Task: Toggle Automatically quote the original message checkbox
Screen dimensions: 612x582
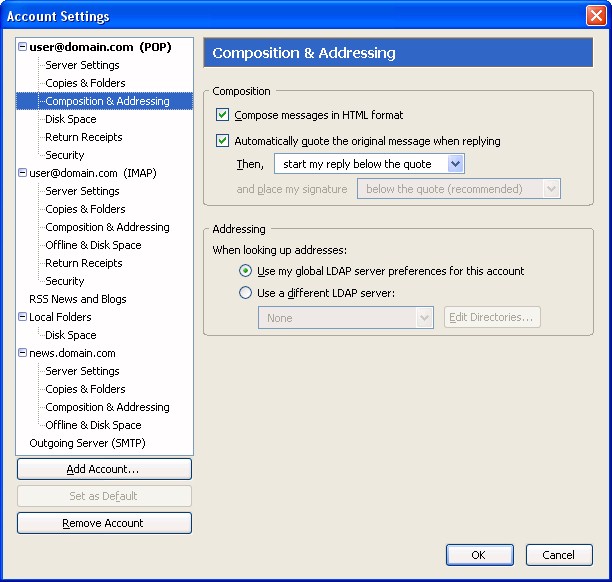Action: tap(222, 141)
